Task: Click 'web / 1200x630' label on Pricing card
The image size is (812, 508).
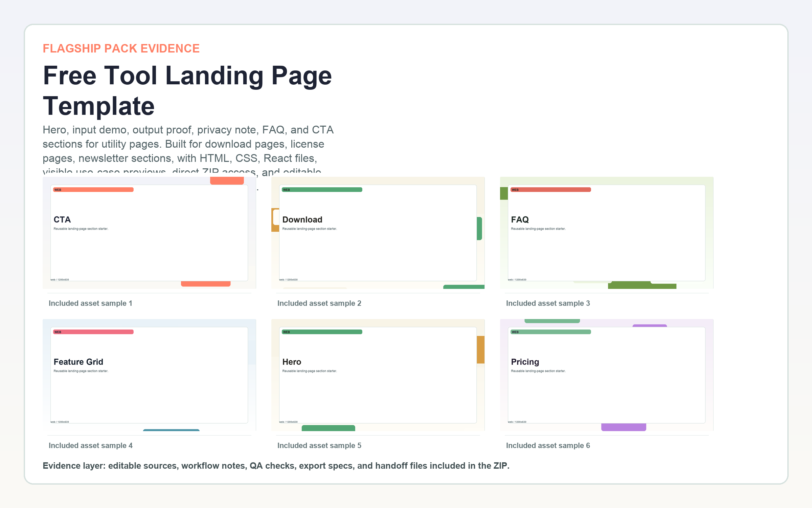Action: click(x=517, y=422)
